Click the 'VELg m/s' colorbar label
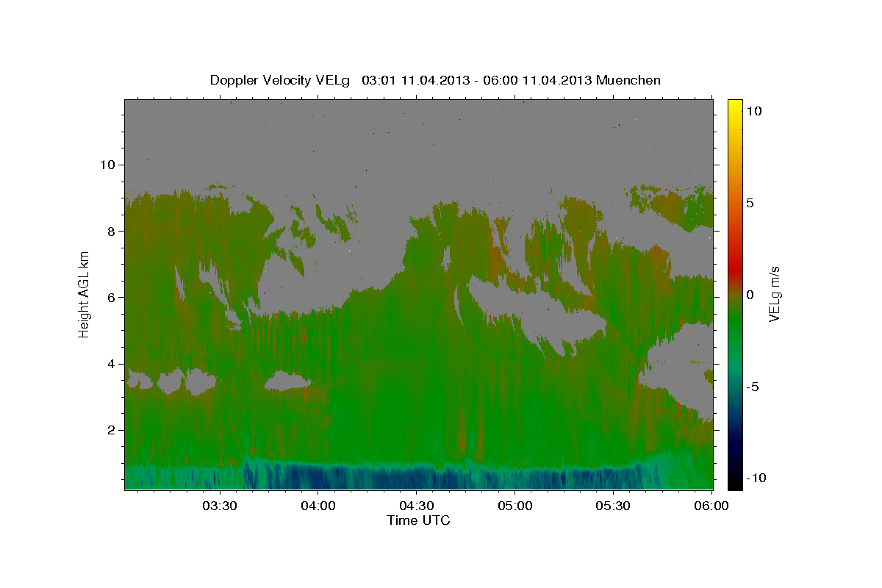 [774, 294]
